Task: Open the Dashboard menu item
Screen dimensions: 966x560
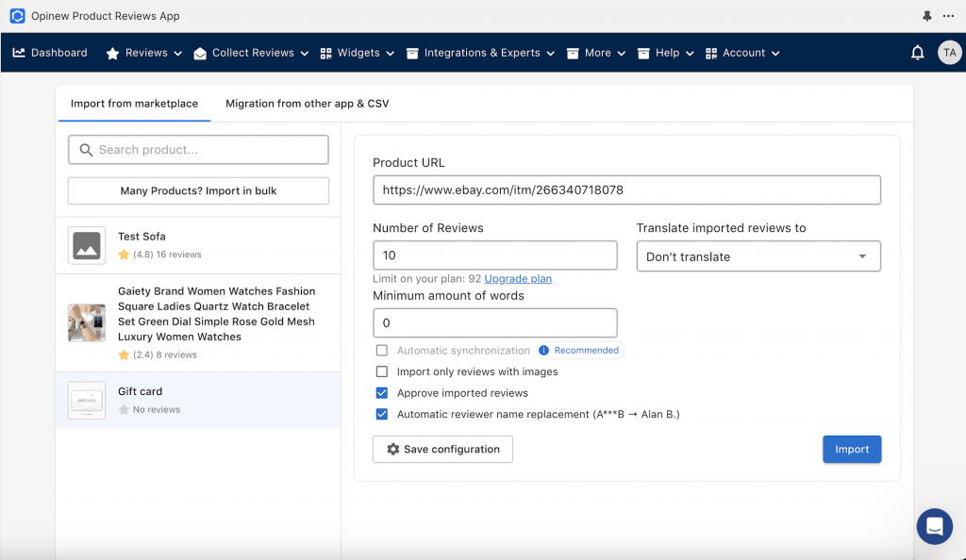Action: [50, 53]
